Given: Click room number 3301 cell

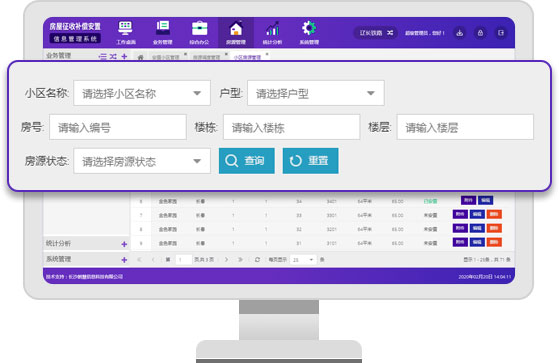Looking at the screenshot, I should pos(332,215).
